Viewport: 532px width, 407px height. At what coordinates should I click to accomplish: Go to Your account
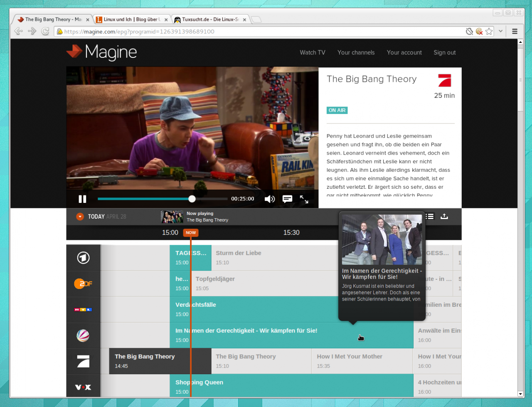[404, 52]
